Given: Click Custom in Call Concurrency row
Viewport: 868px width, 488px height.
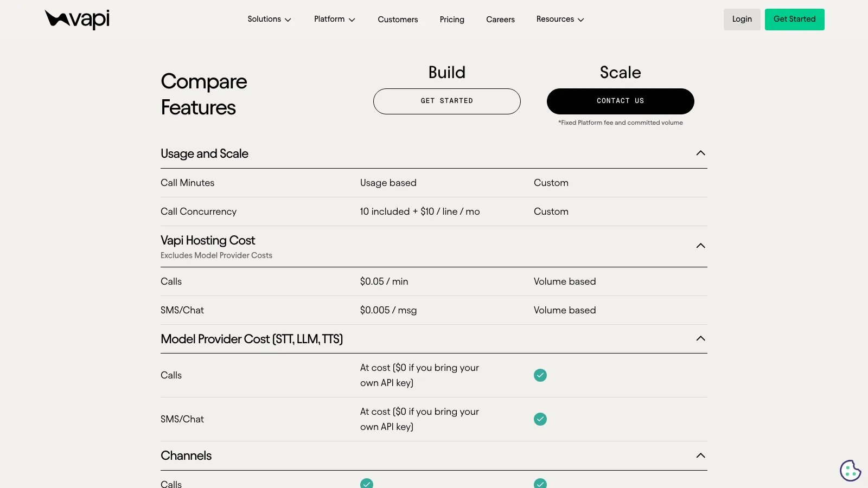Looking at the screenshot, I should [551, 211].
